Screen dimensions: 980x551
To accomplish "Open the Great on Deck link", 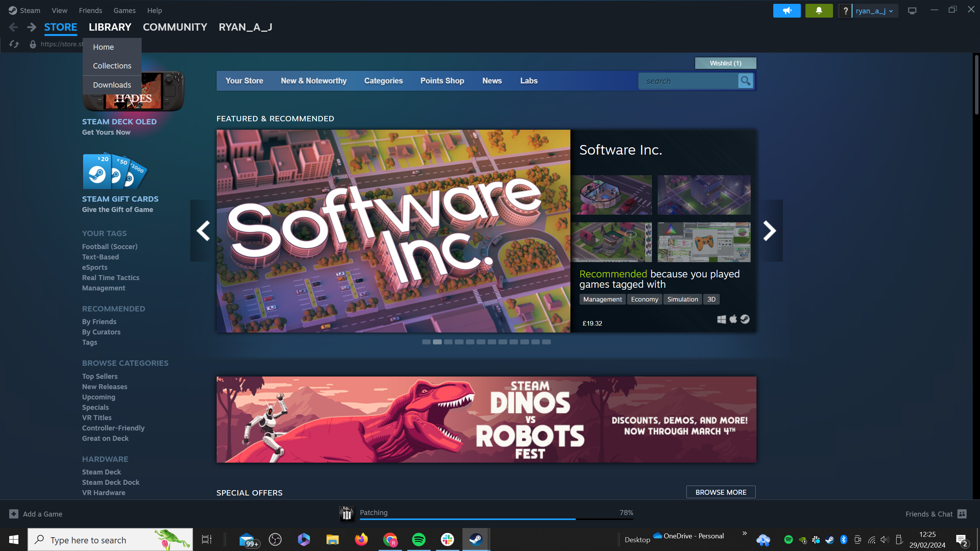I will pyautogui.click(x=105, y=439).
